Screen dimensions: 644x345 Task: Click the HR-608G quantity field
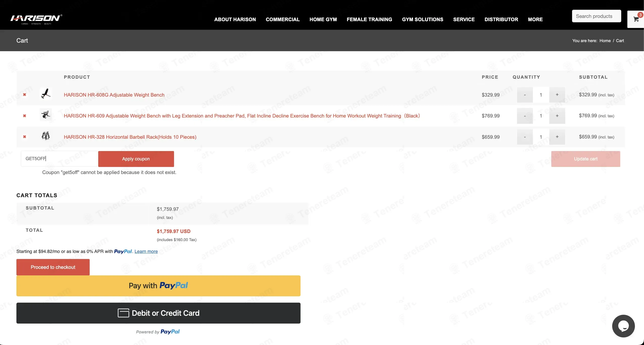(x=541, y=95)
